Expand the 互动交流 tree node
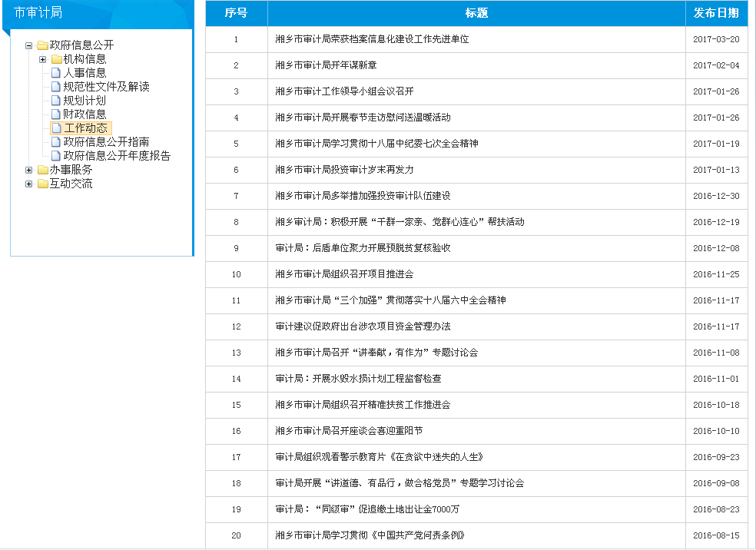This screenshot has height=550, width=756. click(x=29, y=184)
